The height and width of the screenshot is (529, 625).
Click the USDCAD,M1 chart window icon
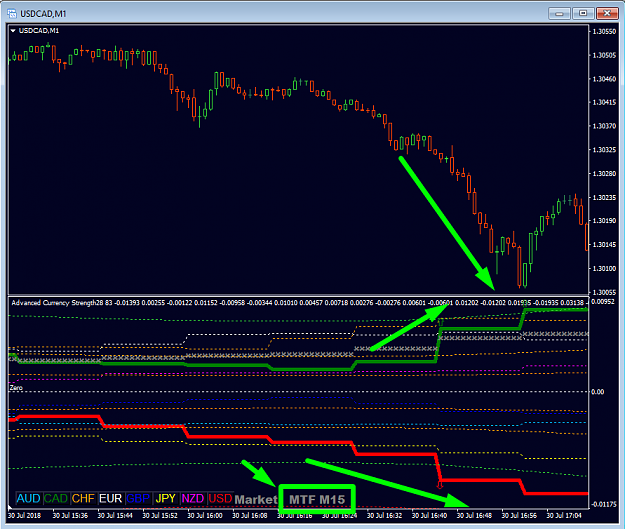tap(12, 14)
